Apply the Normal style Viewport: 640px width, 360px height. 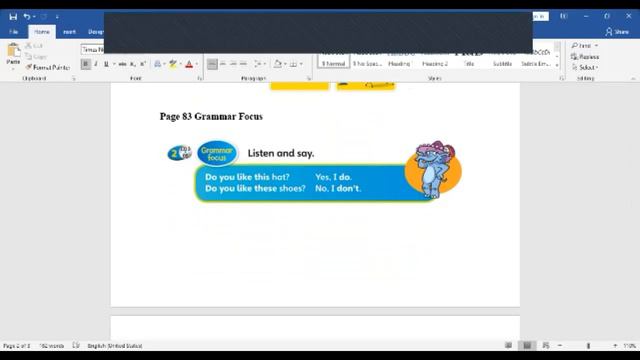pyautogui.click(x=333, y=61)
